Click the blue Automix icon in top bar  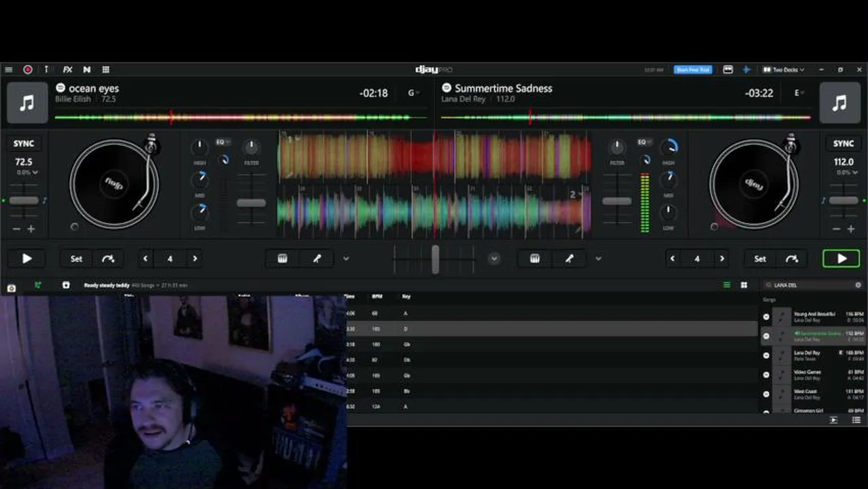pos(746,69)
